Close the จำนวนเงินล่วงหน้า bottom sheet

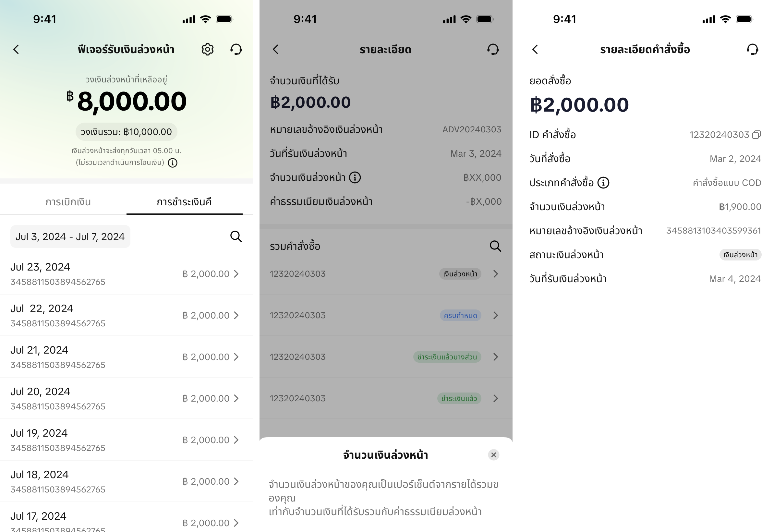pyautogui.click(x=493, y=455)
